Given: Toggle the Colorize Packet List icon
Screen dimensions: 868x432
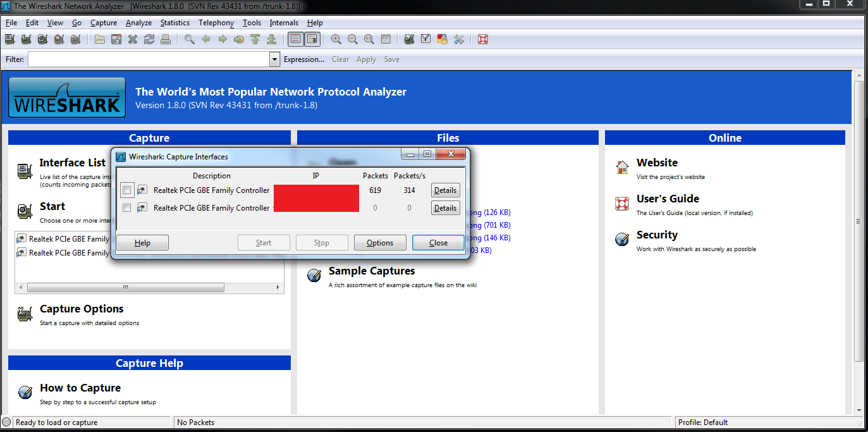Looking at the screenshot, I should point(295,39).
